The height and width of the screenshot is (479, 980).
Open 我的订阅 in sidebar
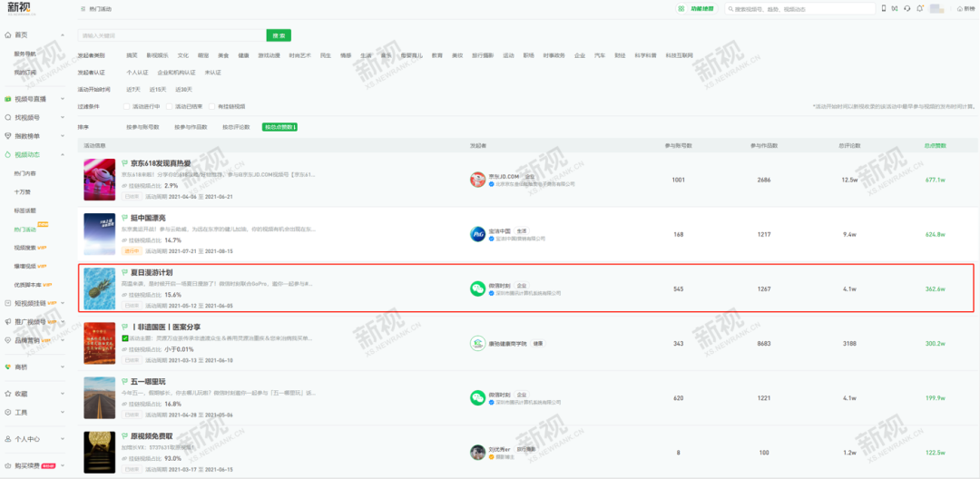(x=25, y=73)
